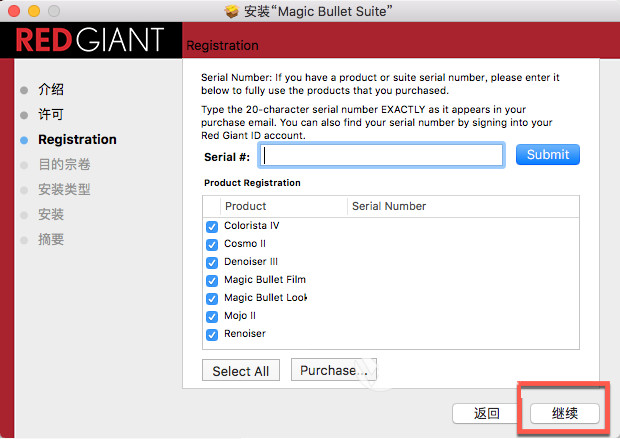Click the Red Giant logo
Screen dimensions: 620x439
point(90,40)
